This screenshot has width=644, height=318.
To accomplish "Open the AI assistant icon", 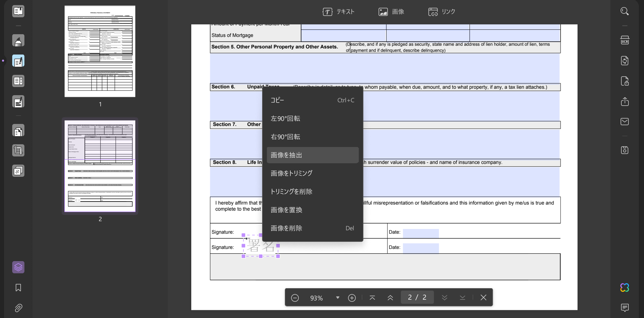I will coord(625,288).
